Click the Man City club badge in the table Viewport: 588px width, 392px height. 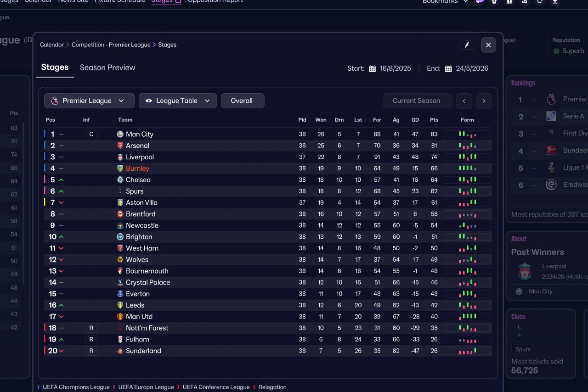click(120, 134)
